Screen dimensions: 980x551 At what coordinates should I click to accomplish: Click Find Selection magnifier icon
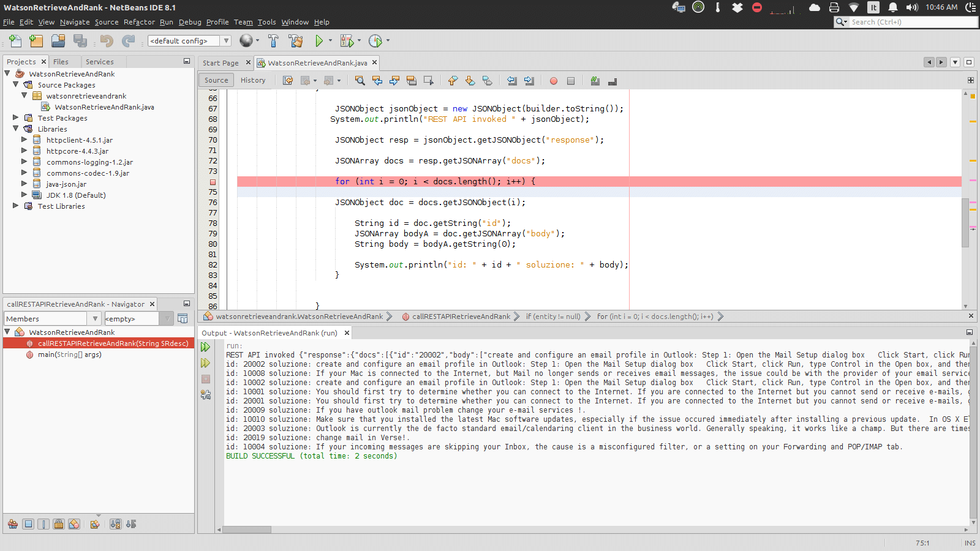tap(360, 81)
